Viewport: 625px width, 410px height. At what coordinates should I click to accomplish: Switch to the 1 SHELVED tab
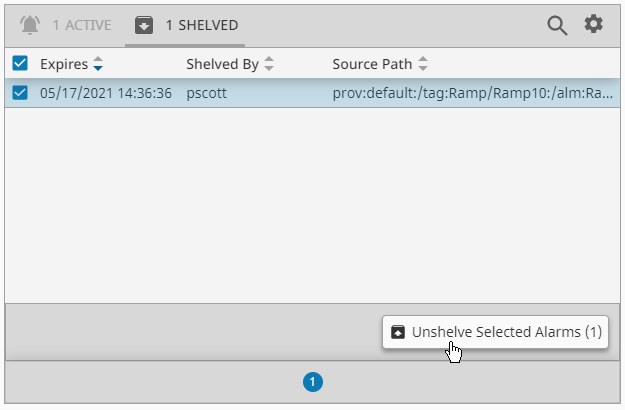click(x=185, y=25)
